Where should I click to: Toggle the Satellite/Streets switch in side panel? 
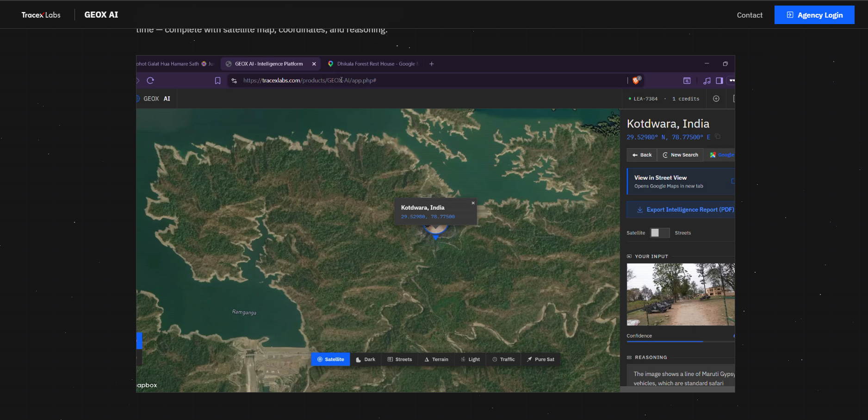click(659, 233)
